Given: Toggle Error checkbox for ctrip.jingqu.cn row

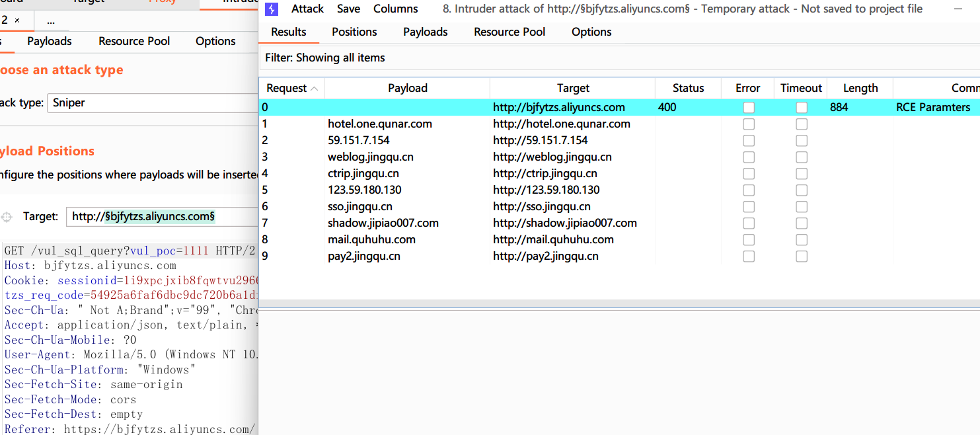Looking at the screenshot, I should [x=749, y=173].
